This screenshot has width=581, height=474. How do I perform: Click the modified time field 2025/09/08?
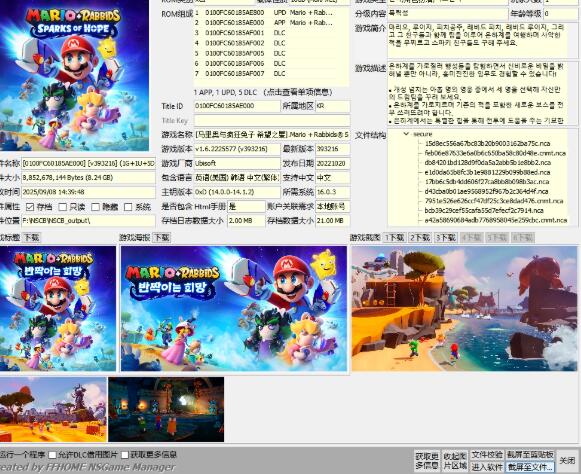[x=89, y=192]
